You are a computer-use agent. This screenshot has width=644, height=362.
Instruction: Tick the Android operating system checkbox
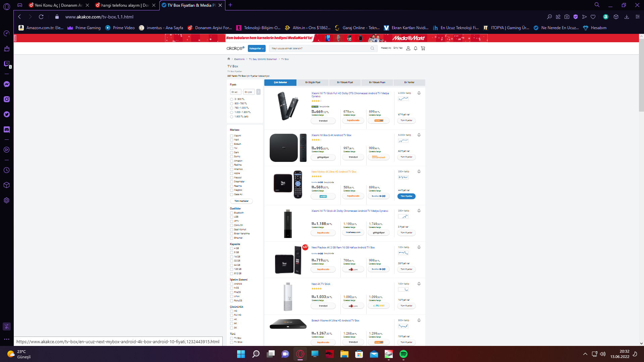(x=231, y=284)
